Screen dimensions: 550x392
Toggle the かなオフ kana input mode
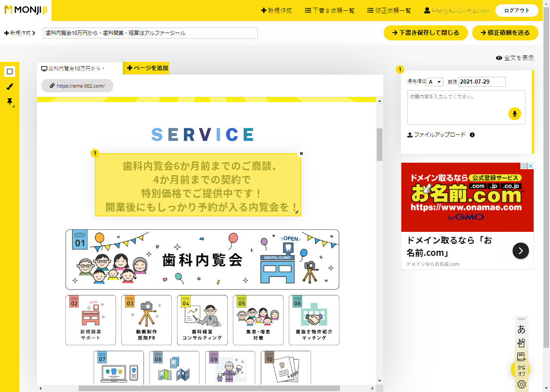point(521,371)
